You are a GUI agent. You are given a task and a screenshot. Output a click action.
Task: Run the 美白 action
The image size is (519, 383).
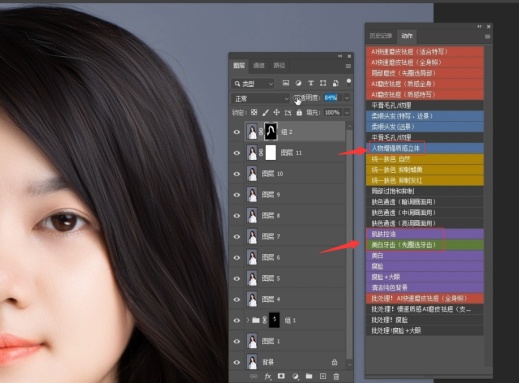click(x=425, y=256)
